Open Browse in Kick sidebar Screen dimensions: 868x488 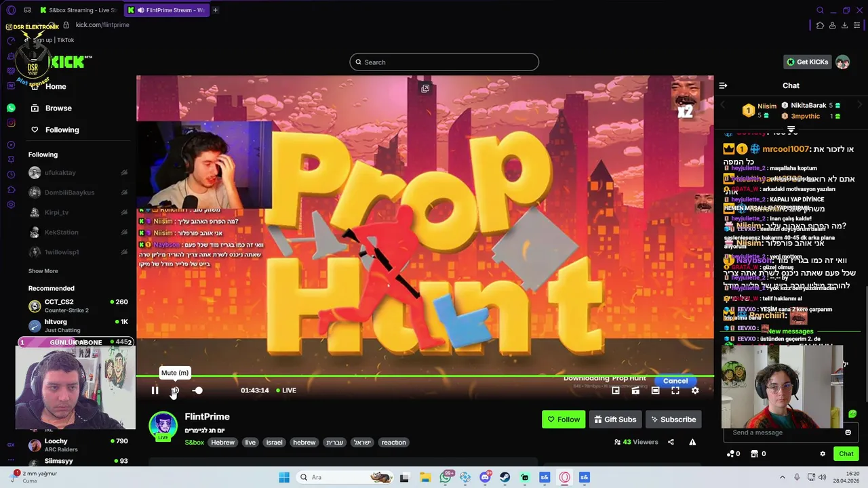[x=51, y=108]
